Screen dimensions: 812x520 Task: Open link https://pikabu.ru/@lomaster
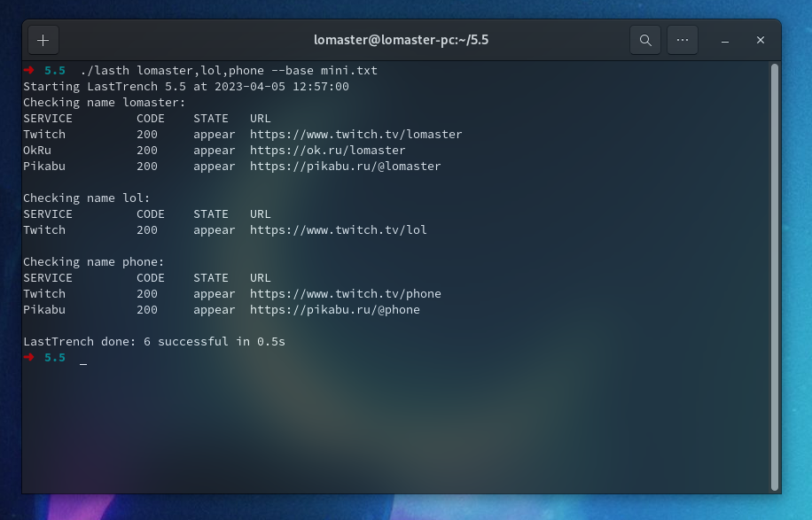click(x=346, y=167)
